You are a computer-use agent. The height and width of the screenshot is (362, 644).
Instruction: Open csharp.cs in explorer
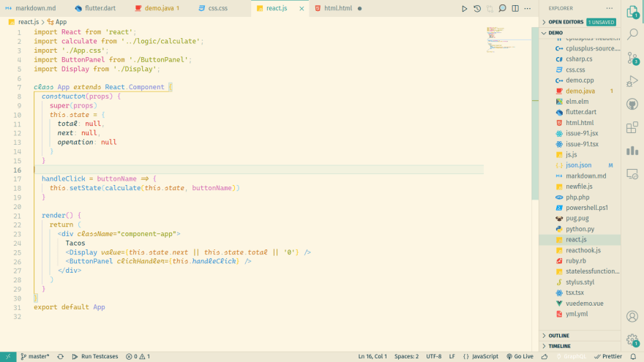coord(580,59)
